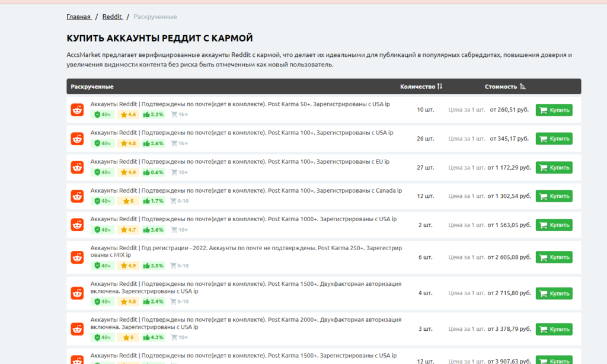607x364 pixels.
Task: Click the Стоимость header label
Action: coord(501,87)
